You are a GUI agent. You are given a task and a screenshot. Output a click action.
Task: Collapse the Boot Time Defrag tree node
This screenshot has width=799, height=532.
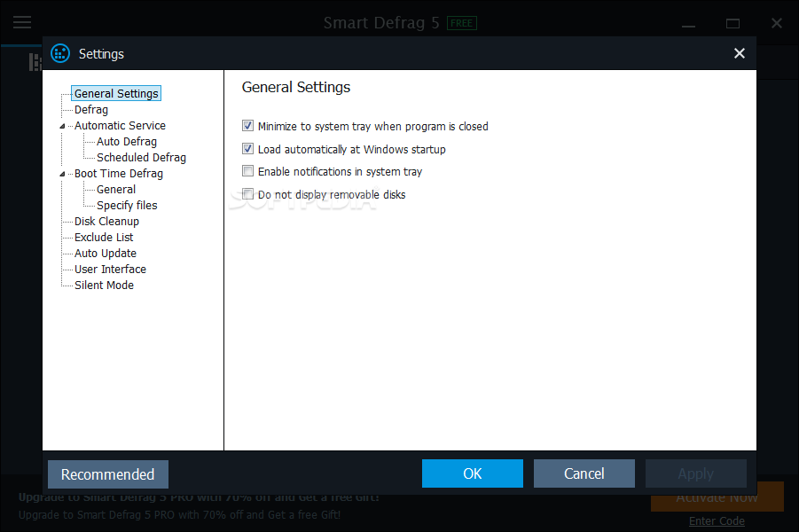(x=62, y=174)
